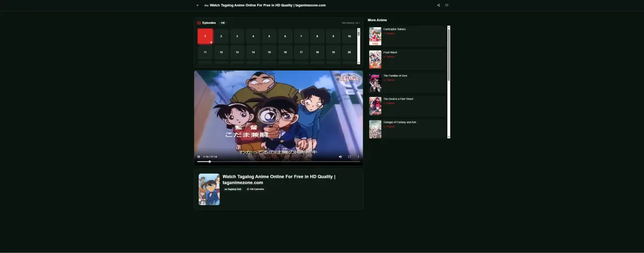Click the Tagalog Dub tag
This screenshot has height=253, width=644.
tap(233, 189)
